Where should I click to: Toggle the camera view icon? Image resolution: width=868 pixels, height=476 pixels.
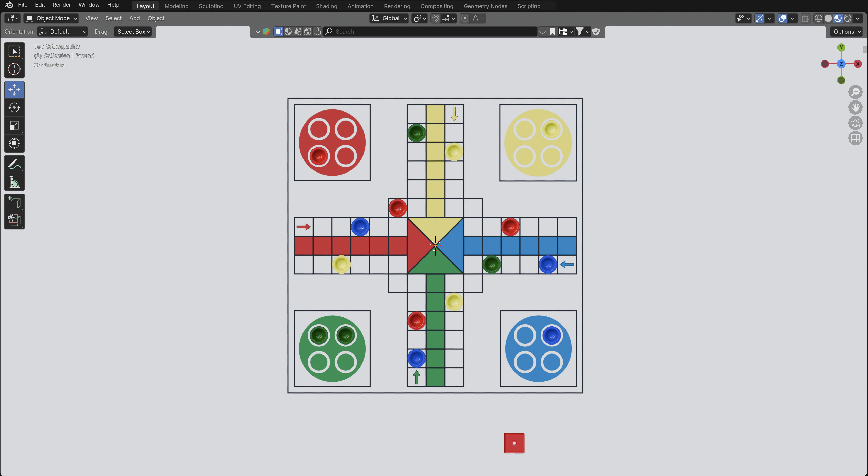pyautogui.click(x=855, y=123)
